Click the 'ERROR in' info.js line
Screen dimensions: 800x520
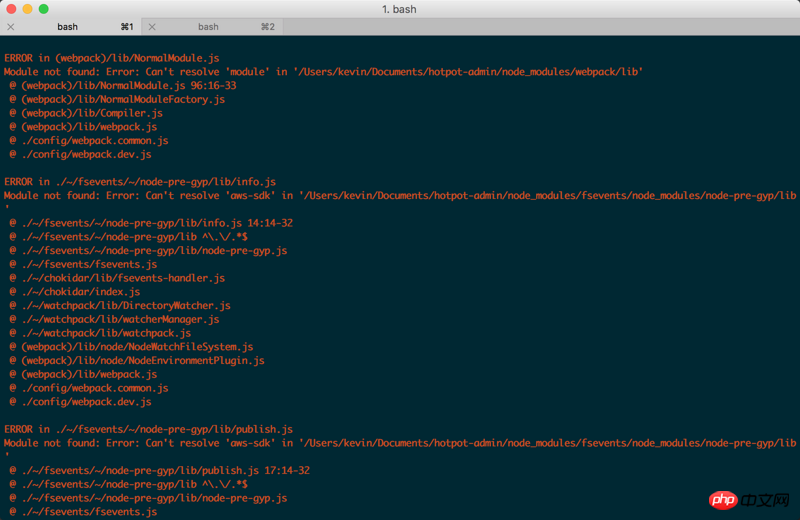point(140,182)
